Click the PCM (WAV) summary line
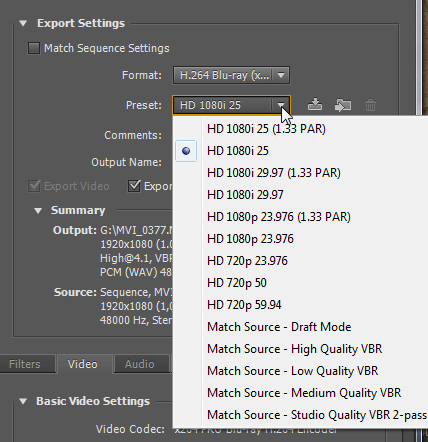 click(x=136, y=272)
